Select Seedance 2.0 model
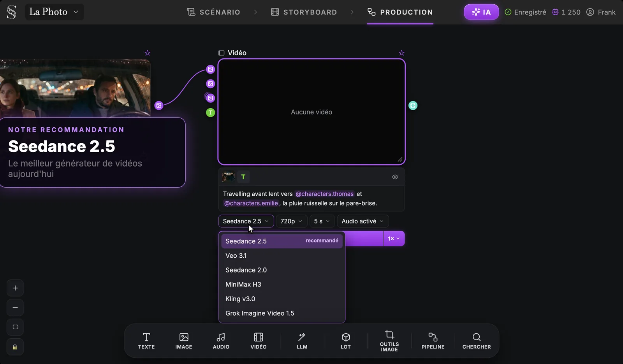623x364 pixels. tap(282, 270)
